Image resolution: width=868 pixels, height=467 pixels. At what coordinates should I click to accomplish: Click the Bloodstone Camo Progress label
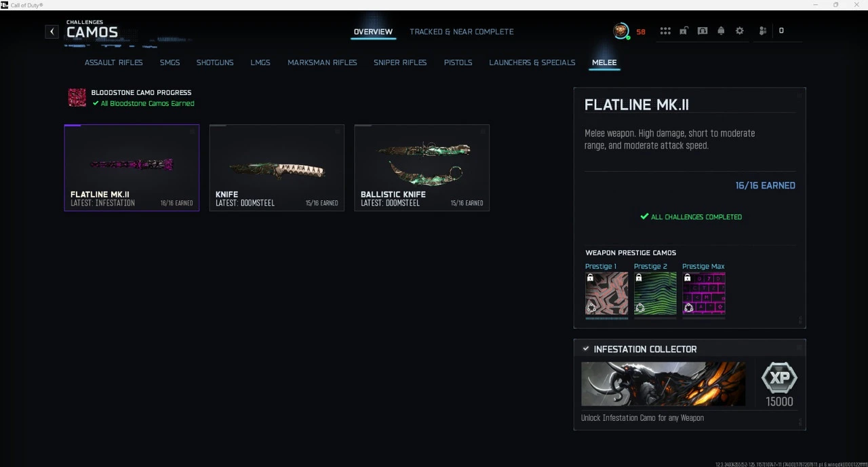(x=141, y=92)
